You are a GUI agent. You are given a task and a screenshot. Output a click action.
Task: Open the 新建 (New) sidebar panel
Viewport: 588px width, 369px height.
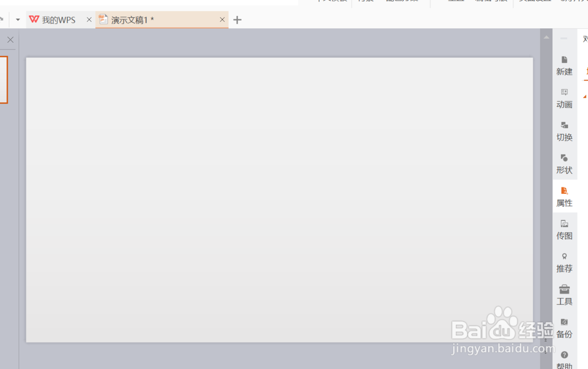pyautogui.click(x=564, y=66)
